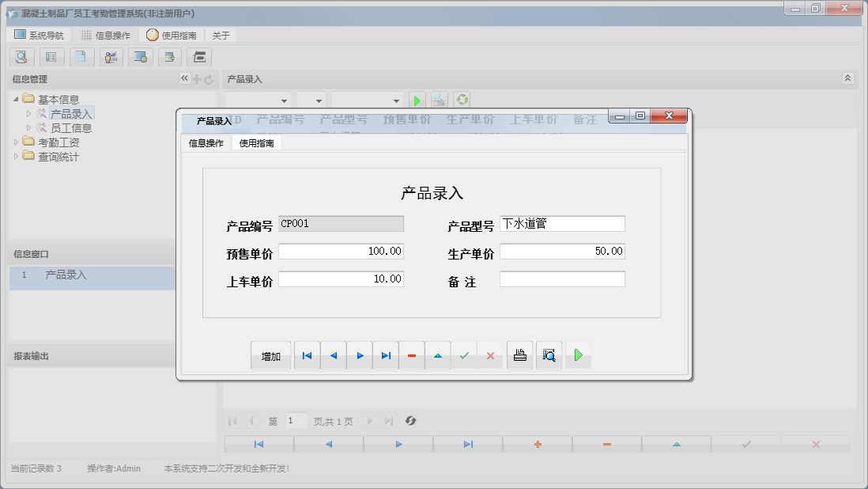
Task: Open print preview in 产品录入 dialog
Action: click(549, 355)
